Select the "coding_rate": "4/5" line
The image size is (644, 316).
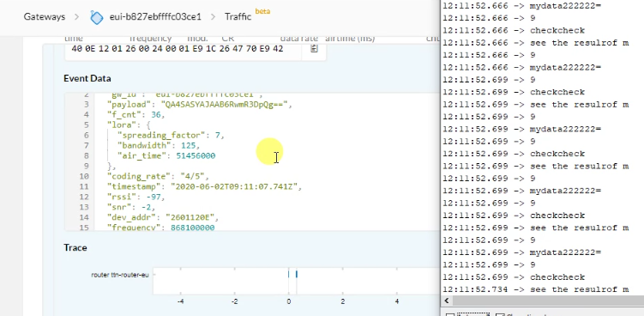tap(158, 177)
